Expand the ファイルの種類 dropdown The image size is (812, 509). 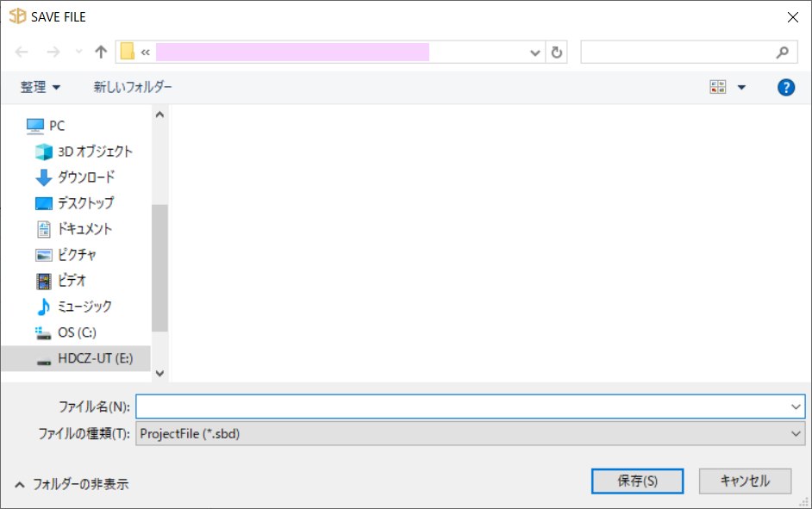[796, 434]
